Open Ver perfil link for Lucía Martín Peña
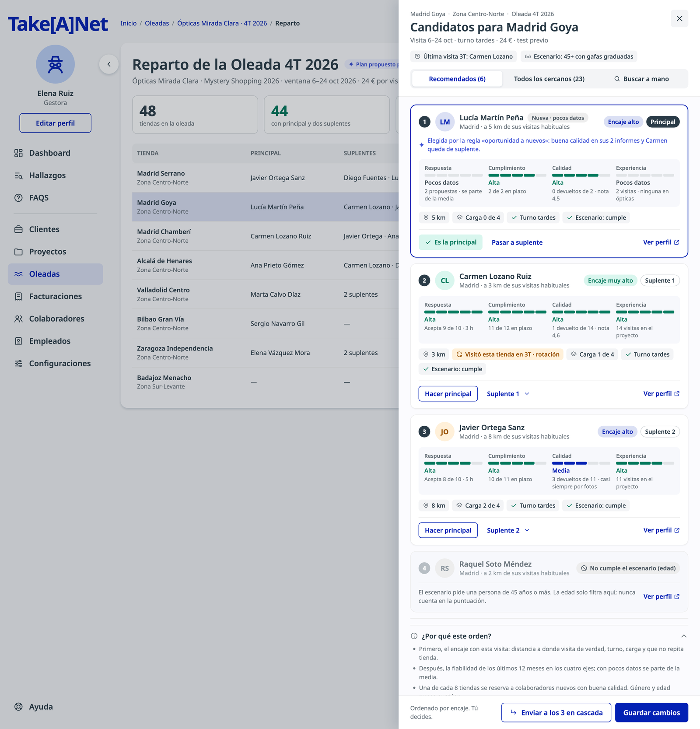 tap(661, 242)
